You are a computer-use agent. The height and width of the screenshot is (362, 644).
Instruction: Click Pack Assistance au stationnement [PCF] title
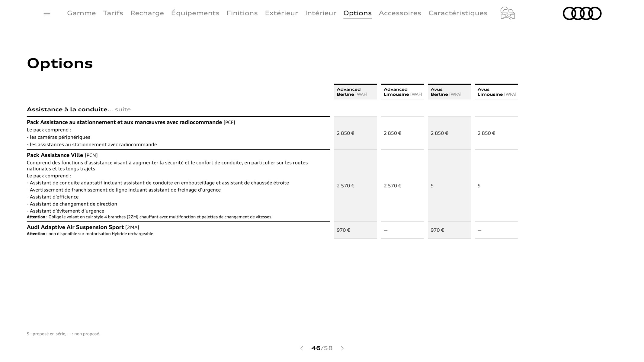(131, 122)
